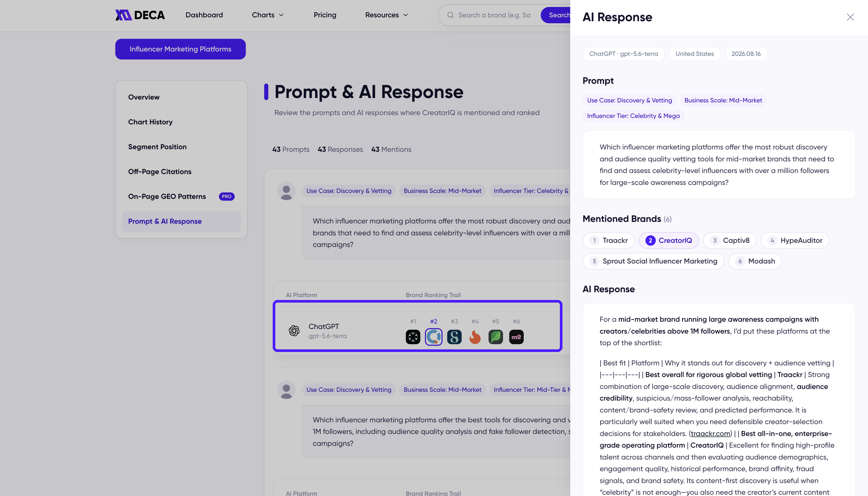Screen dimensions: 868x496
Task: Click the PRO badge on GEO Patterns
Action: point(227,197)
